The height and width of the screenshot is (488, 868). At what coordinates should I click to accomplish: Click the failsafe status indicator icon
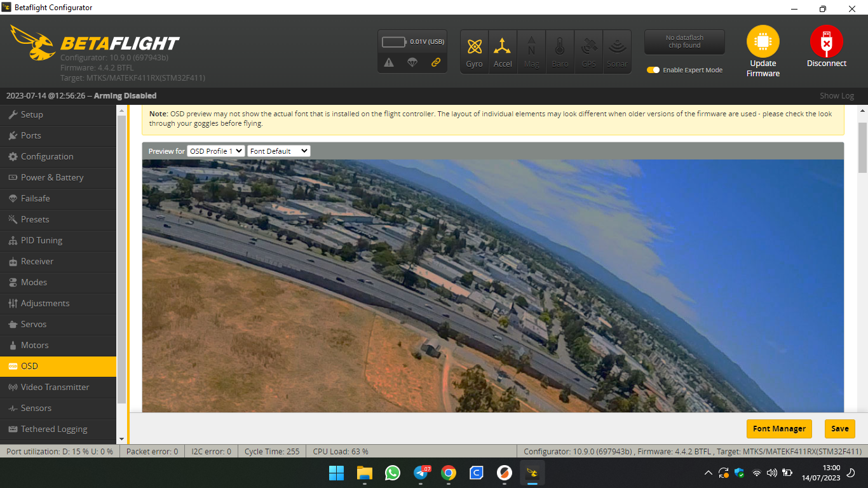click(412, 63)
